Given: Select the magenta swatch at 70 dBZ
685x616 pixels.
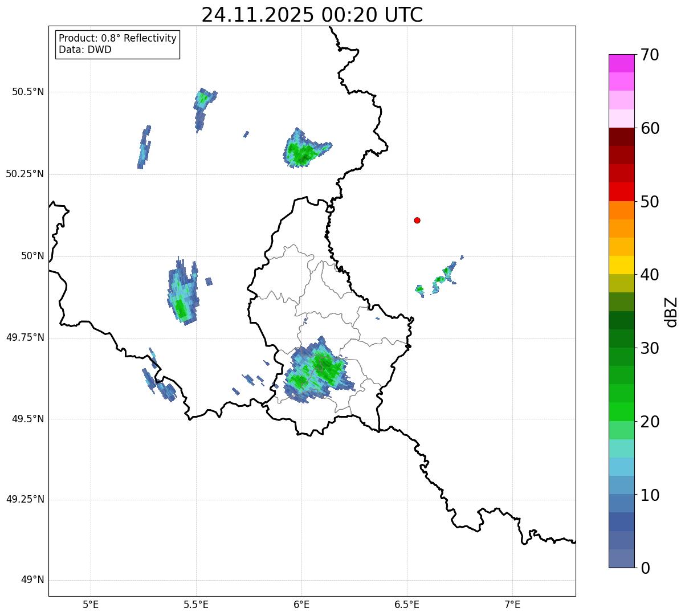Looking at the screenshot, I should coord(621,63).
